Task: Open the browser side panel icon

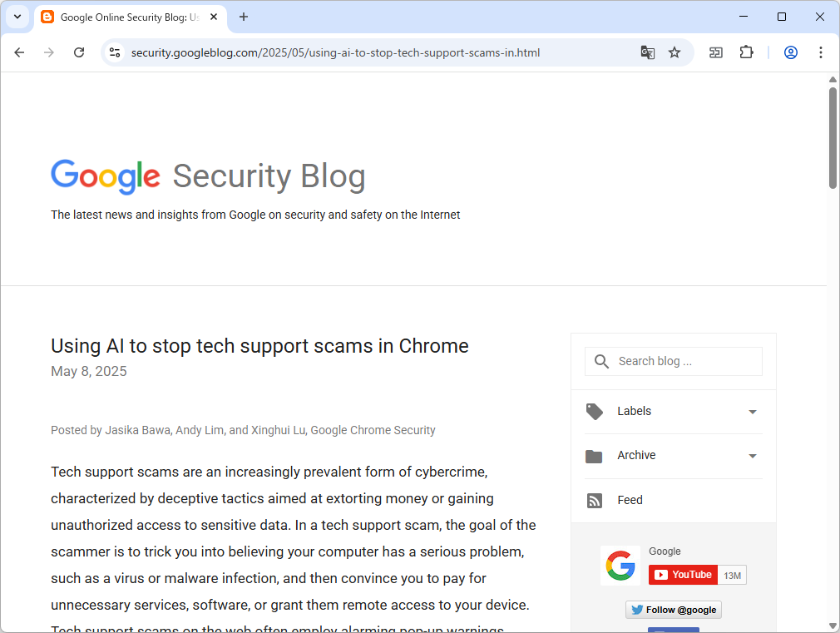Action: pyautogui.click(x=715, y=52)
